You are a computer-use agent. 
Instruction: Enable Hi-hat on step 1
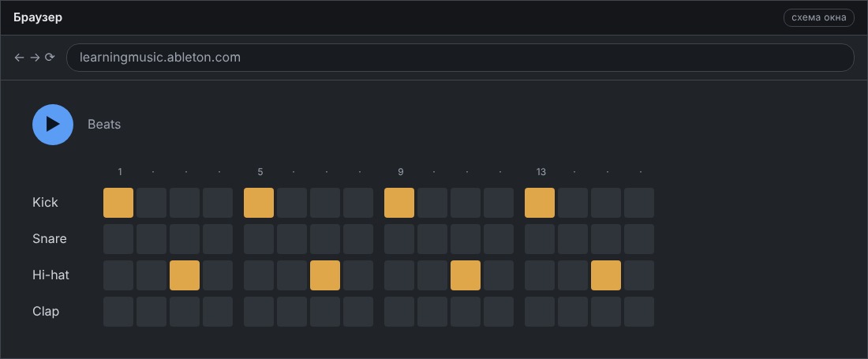coord(118,275)
